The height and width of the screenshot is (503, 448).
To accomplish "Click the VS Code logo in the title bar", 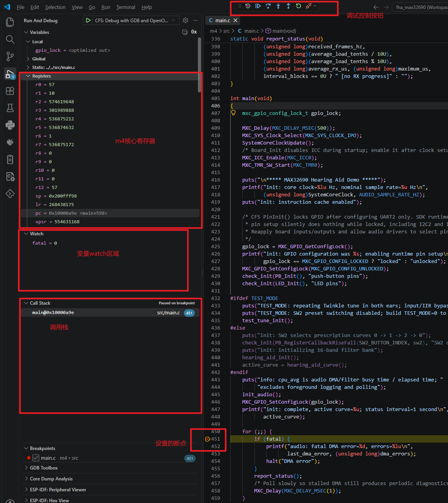I will tap(7, 7).
